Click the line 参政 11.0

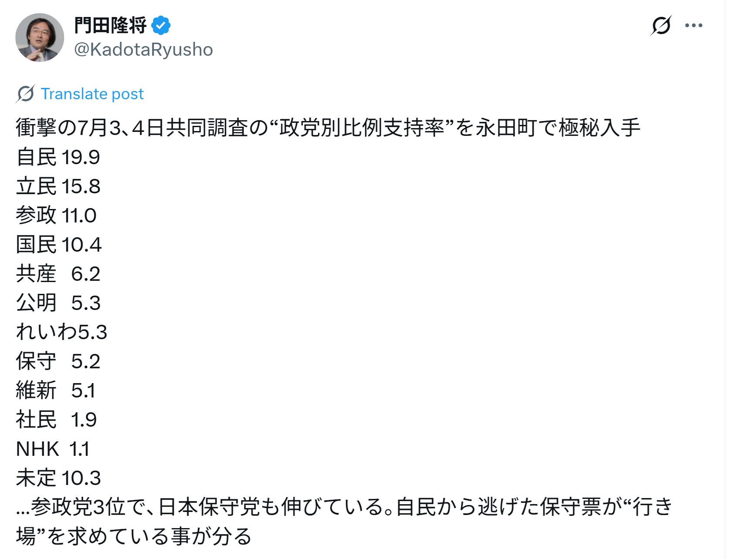point(56,215)
